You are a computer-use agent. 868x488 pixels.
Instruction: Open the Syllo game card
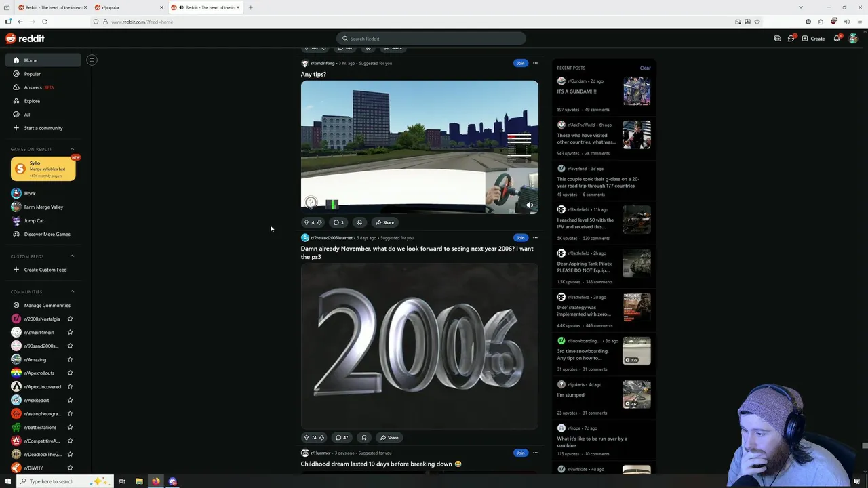pyautogui.click(x=43, y=169)
